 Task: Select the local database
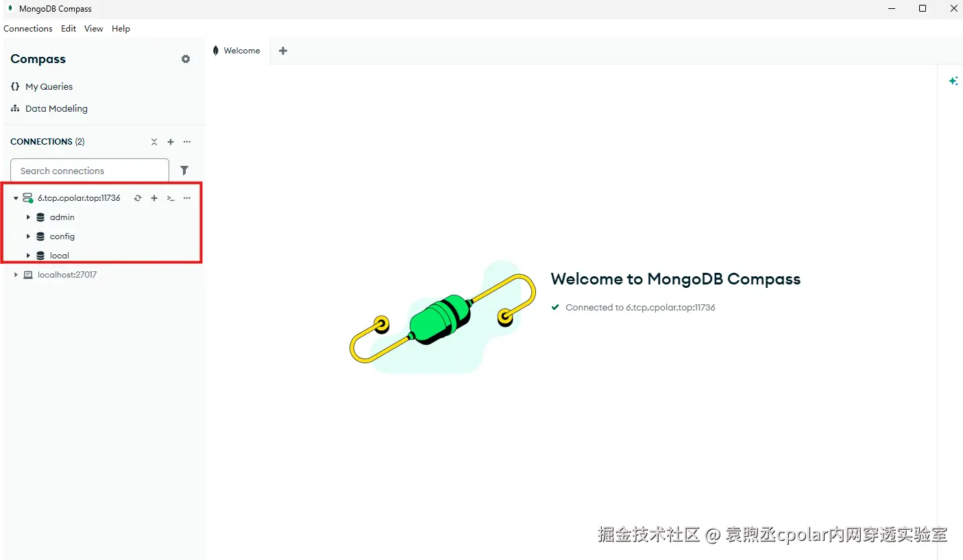(x=60, y=256)
